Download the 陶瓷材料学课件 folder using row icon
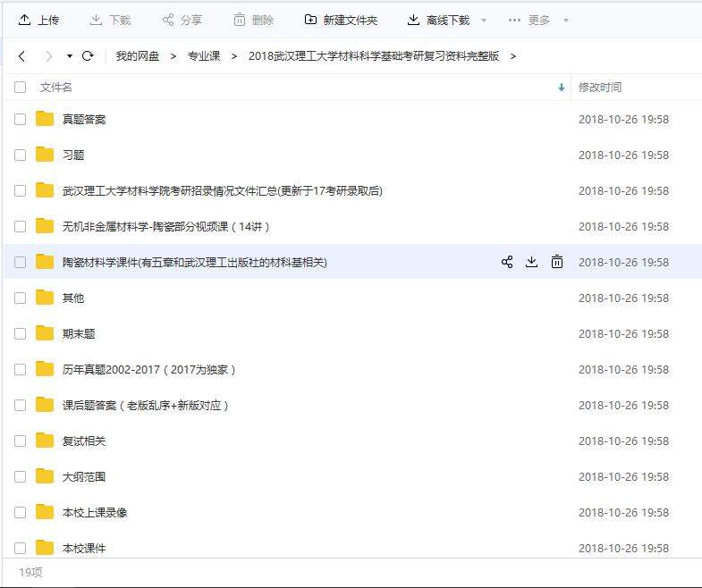 pos(531,262)
